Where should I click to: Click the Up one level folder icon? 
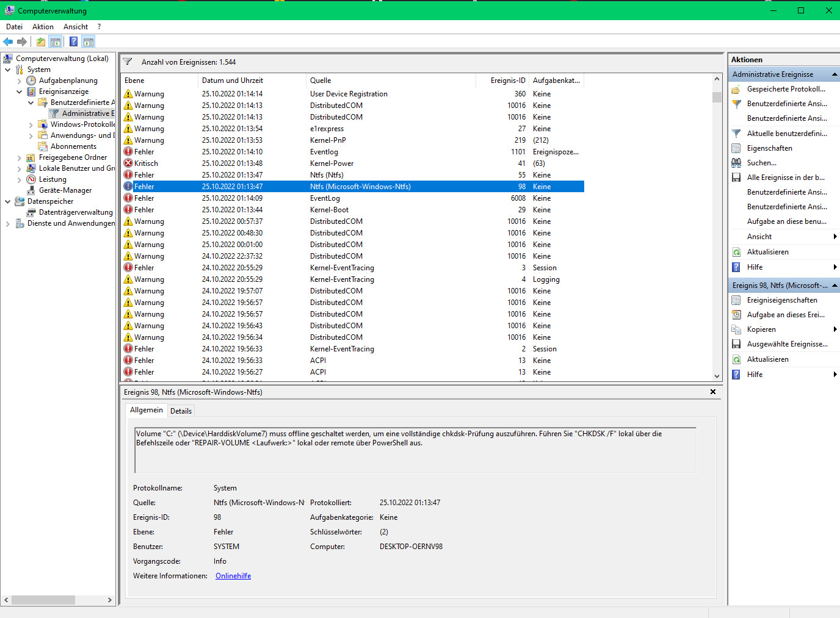tap(40, 41)
